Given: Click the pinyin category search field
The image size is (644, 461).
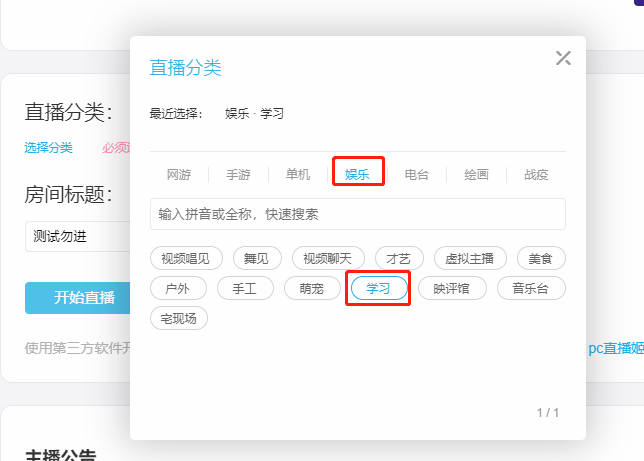Looking at the screenshot, I should click(x=357, y=214).
